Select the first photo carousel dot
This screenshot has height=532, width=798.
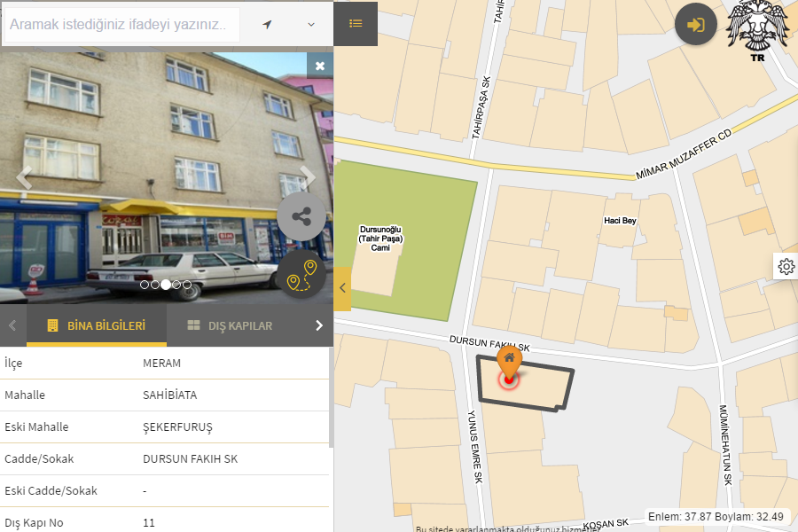click(145, 285)
